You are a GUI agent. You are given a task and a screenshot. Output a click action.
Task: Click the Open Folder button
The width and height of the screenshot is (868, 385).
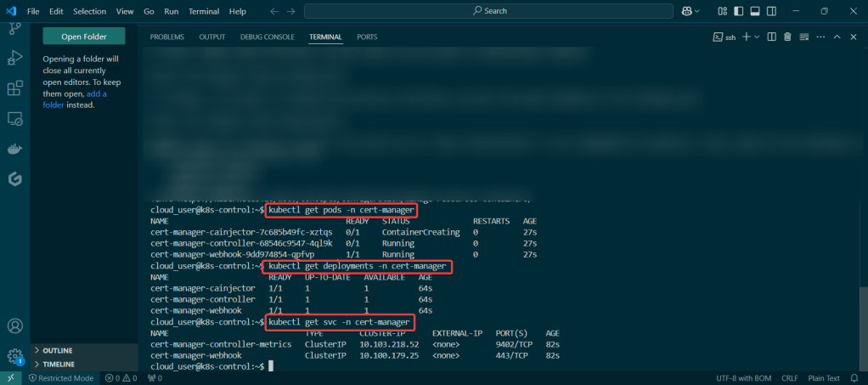tap(83, 36)
